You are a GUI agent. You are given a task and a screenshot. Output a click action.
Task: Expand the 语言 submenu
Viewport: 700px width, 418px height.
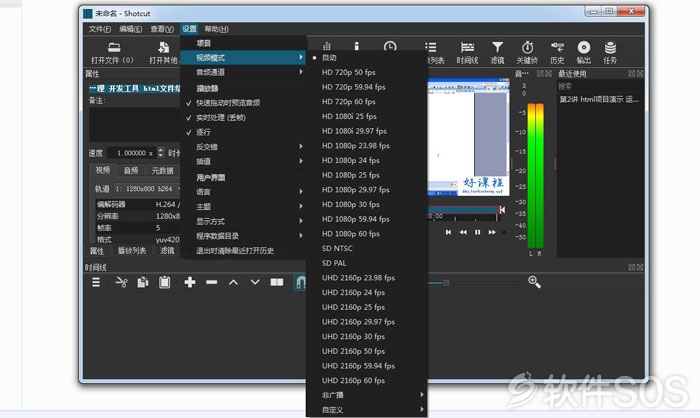pos(243,192)
